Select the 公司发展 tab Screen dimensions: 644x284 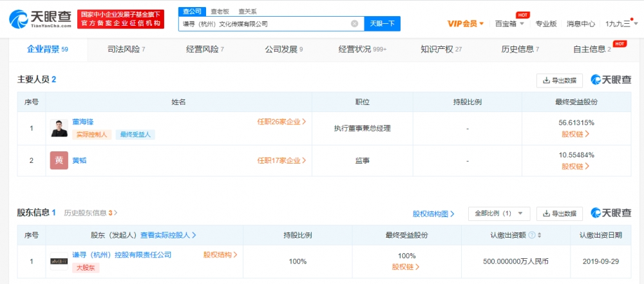tap(284, 50)
